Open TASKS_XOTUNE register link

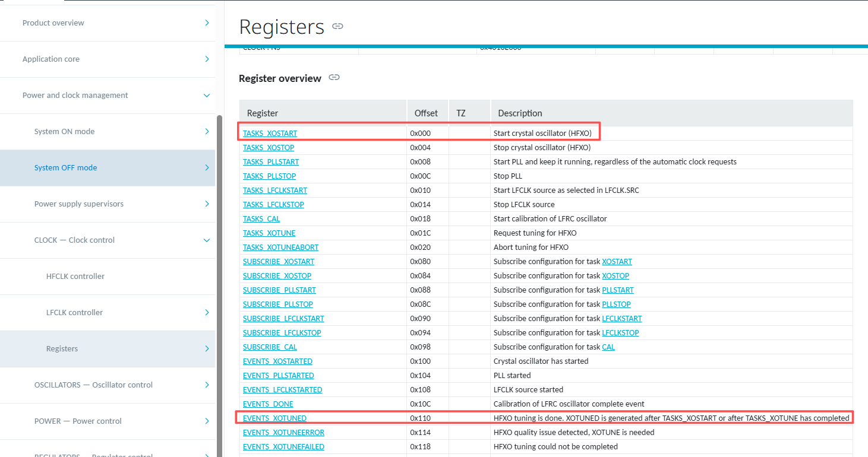click(269, 233)
